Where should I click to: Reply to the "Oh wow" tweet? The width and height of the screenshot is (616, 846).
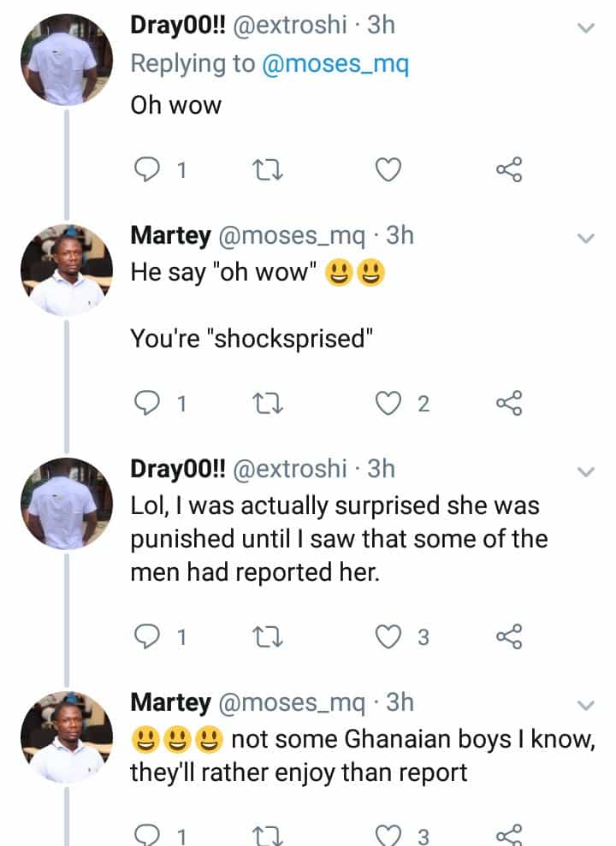(149, 171)
